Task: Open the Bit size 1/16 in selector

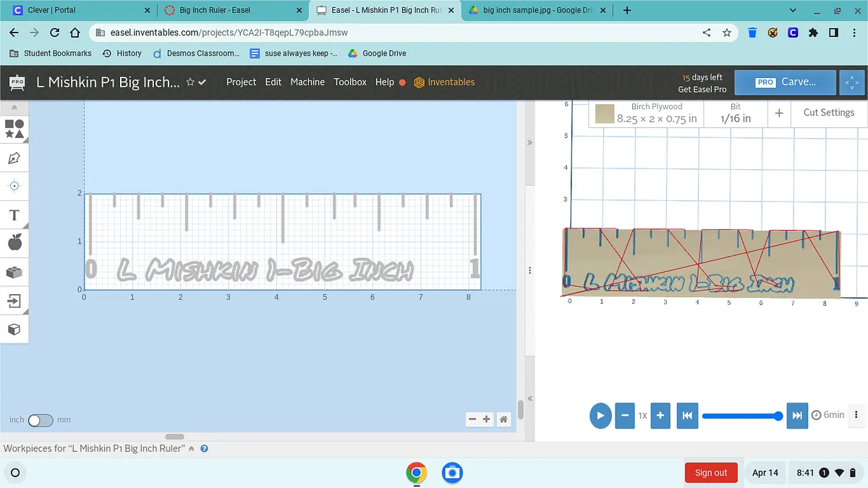Action: [x=735, y=114]
